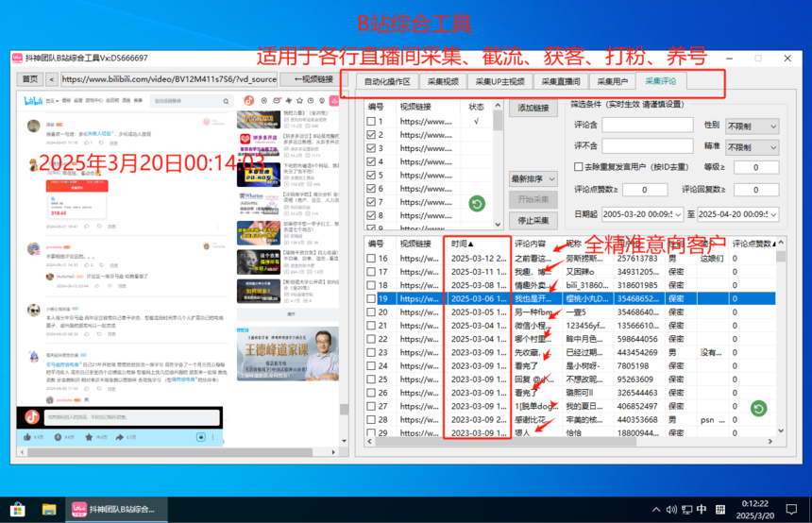
Task: Switch to 采集视频 tab
Action: click(443, 82)
